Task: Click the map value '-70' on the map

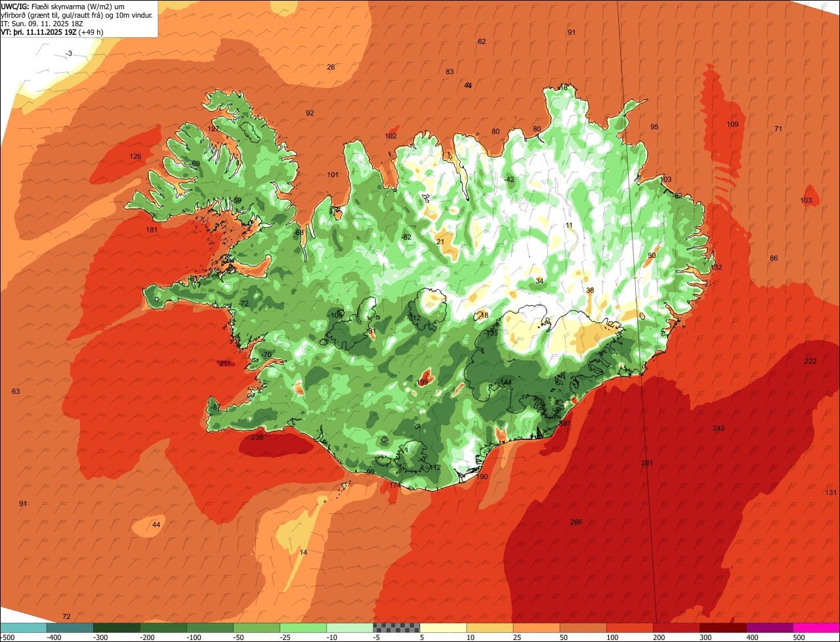Action: (266, 355)
